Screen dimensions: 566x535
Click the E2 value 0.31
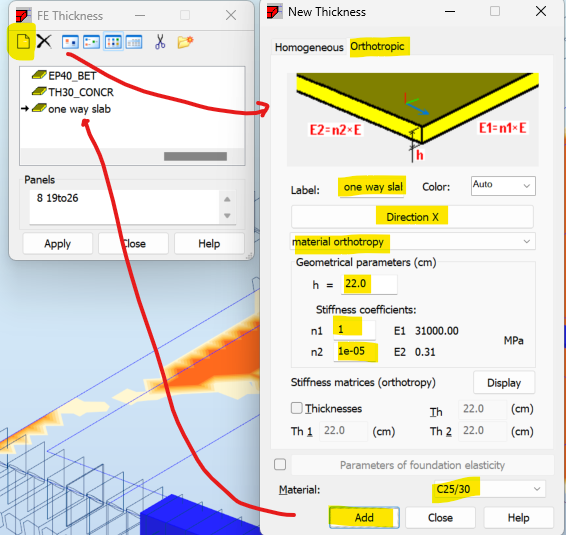pos(425,352)
